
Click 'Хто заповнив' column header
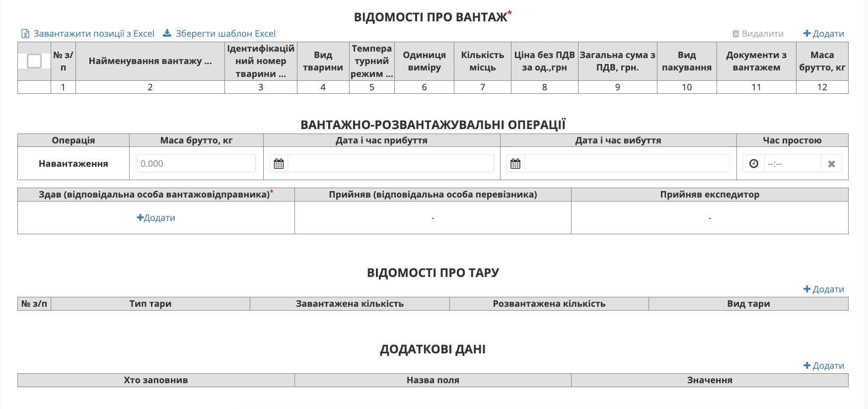pyautogui.click(x=156, y=380)
